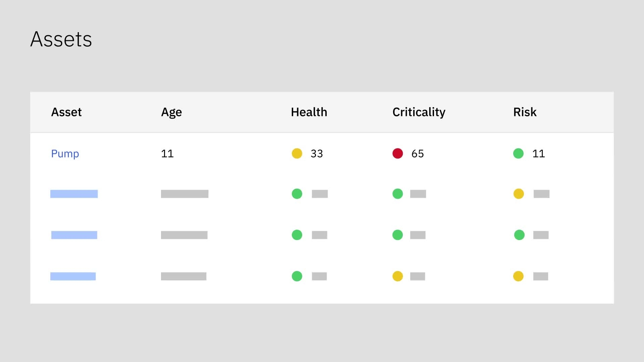Open the blue asset link in second row
The height and width of the screenshot is (362, 644).
[x=74, y=194]
